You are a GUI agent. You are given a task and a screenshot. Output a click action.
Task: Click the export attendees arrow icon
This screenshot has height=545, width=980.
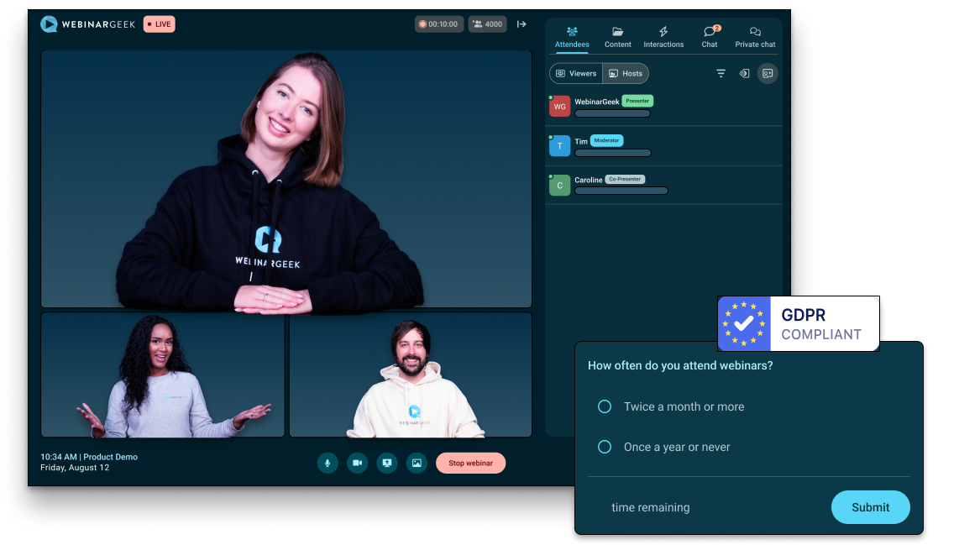(744, 74)
